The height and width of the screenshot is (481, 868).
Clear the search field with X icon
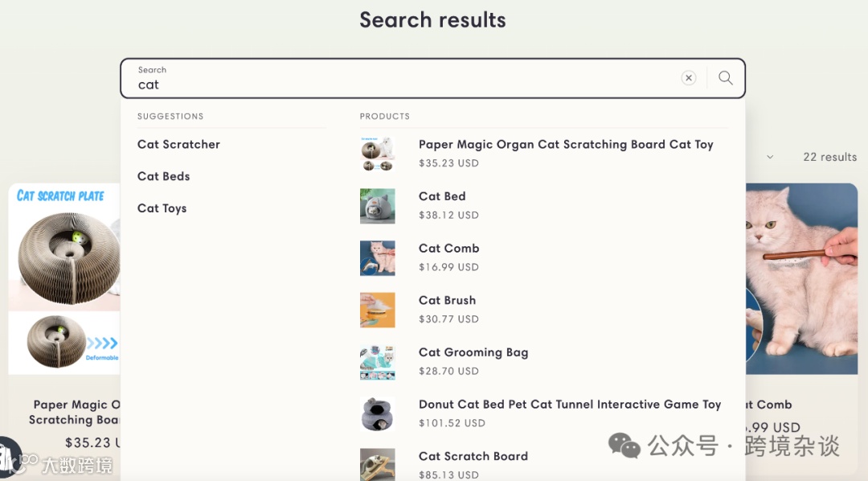(689, 78)
